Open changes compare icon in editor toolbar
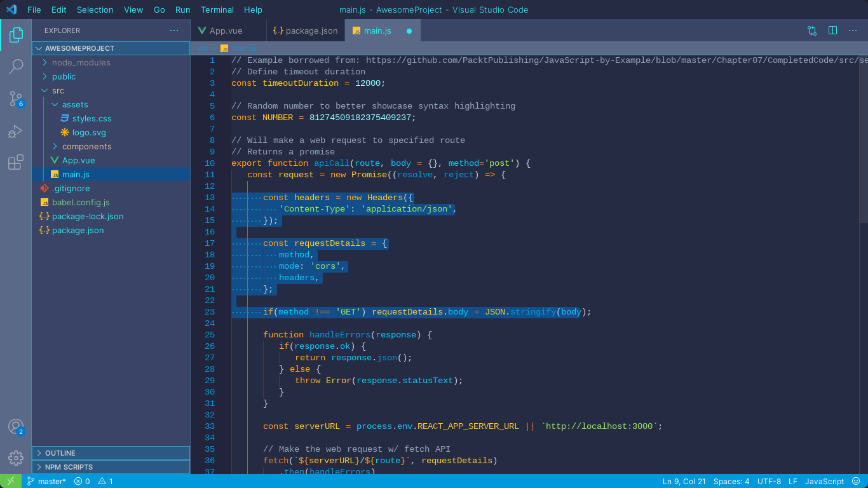This screenshot has width=868, height=488. point(812,30)
